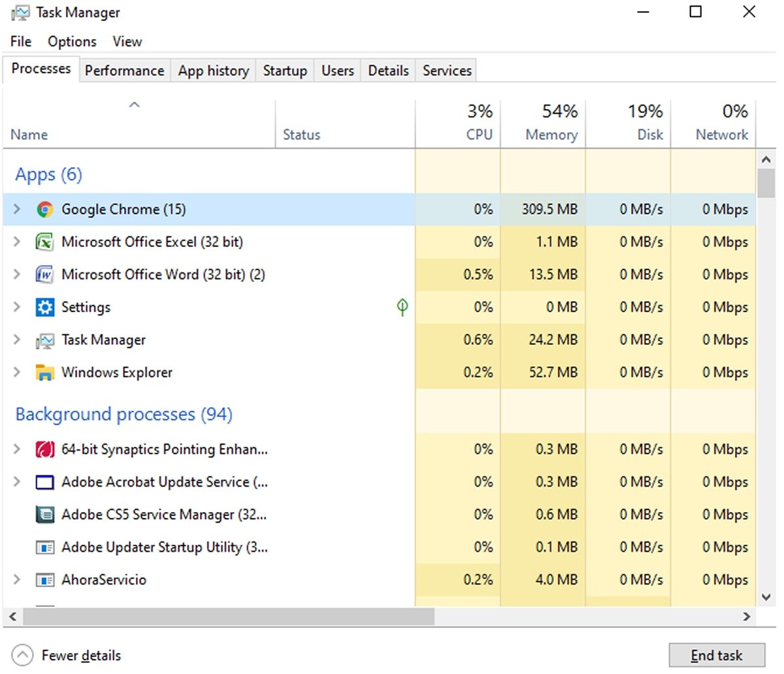Click Word's 0.5% CPU value
The height and width of the screenshot is (674, 784).
pyautogui.click(x=478, y=274)
